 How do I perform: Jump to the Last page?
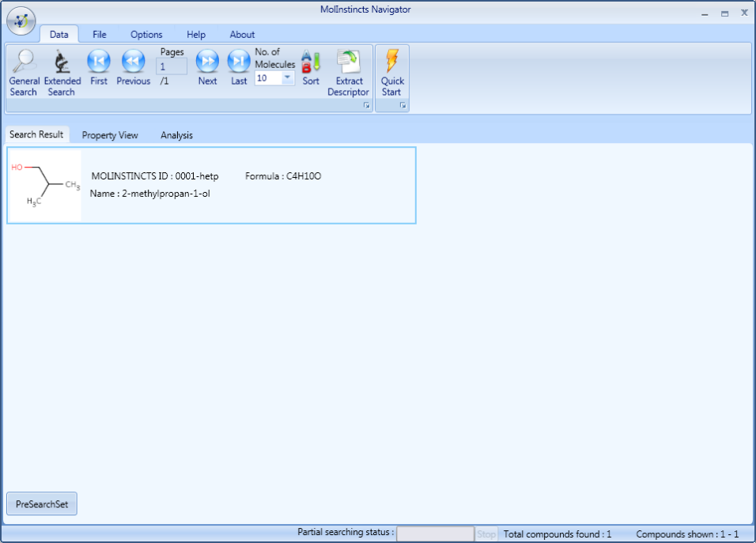point(239,68)
